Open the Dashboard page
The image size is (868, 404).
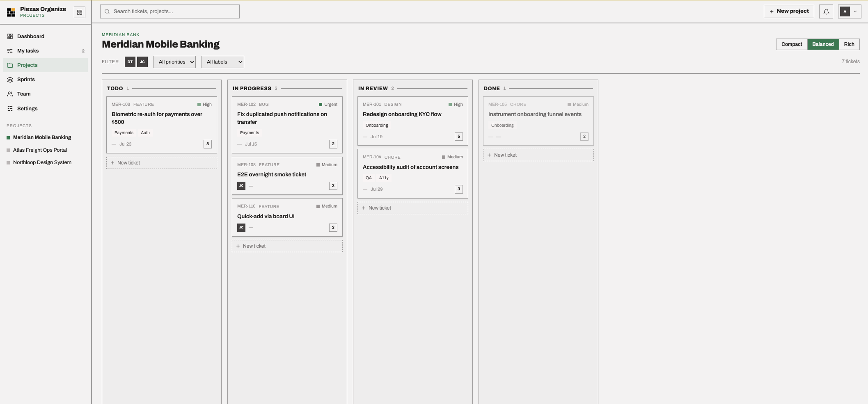point(46,37)
